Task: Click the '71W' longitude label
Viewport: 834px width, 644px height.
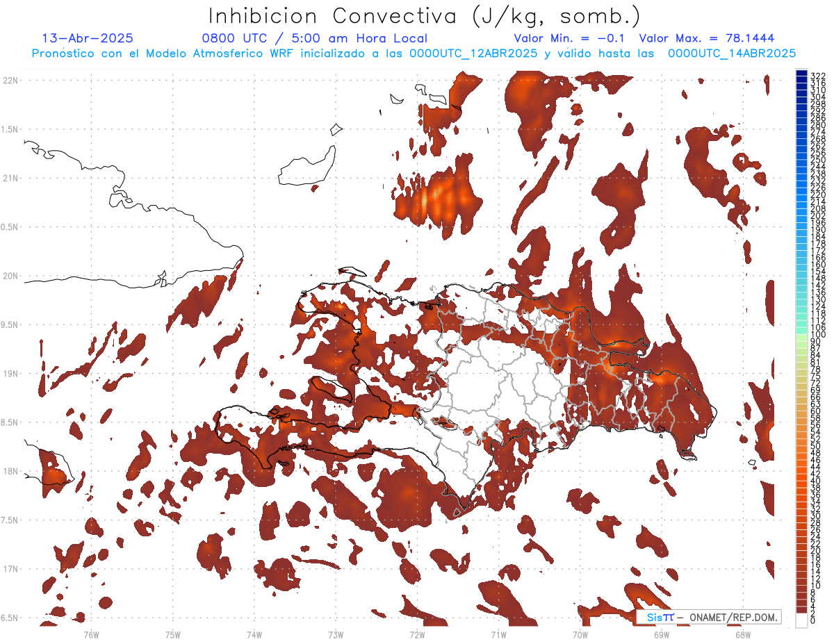Action: coord(498,634)
